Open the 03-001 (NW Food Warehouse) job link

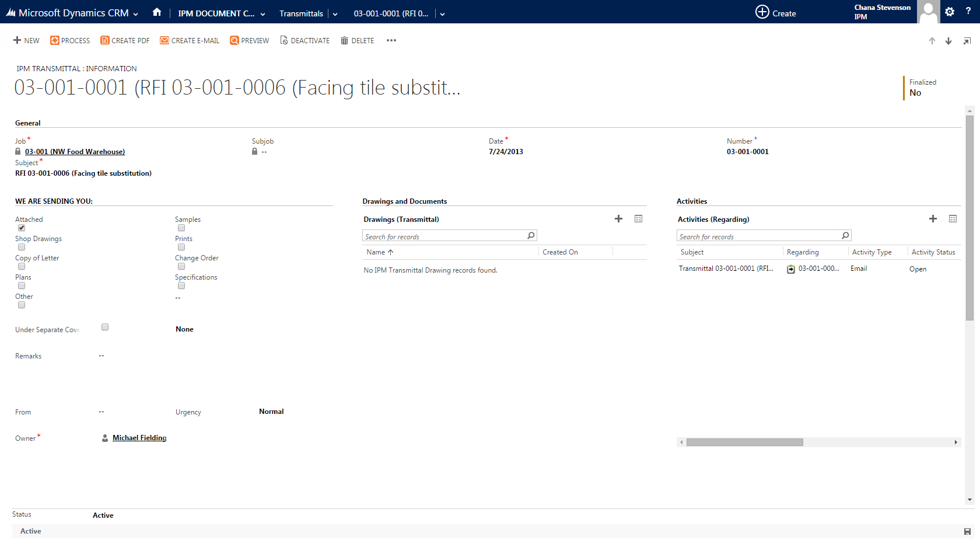[x=75, y=151]
